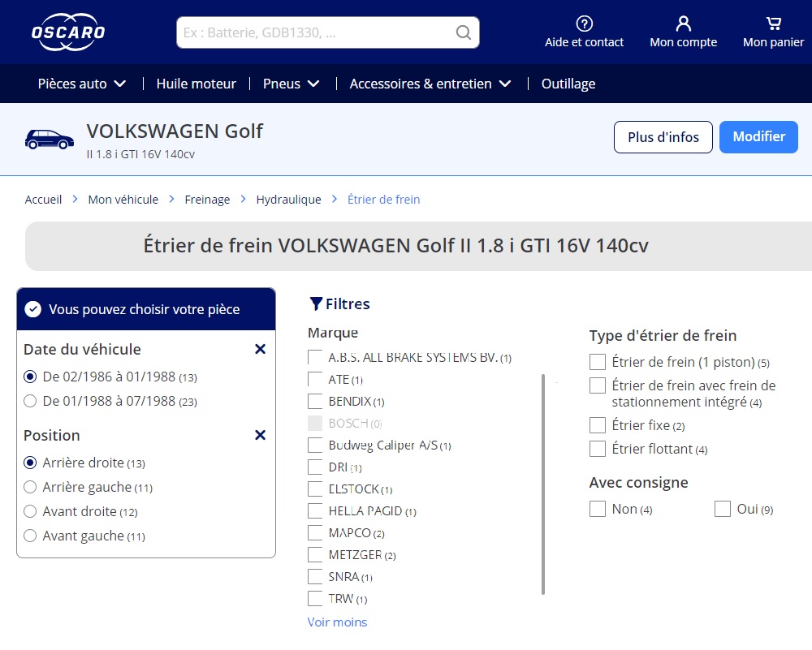The width and height of the screenshot is (812, 650).
Task: Open Mon compte user icon
Action: point(683,24)
